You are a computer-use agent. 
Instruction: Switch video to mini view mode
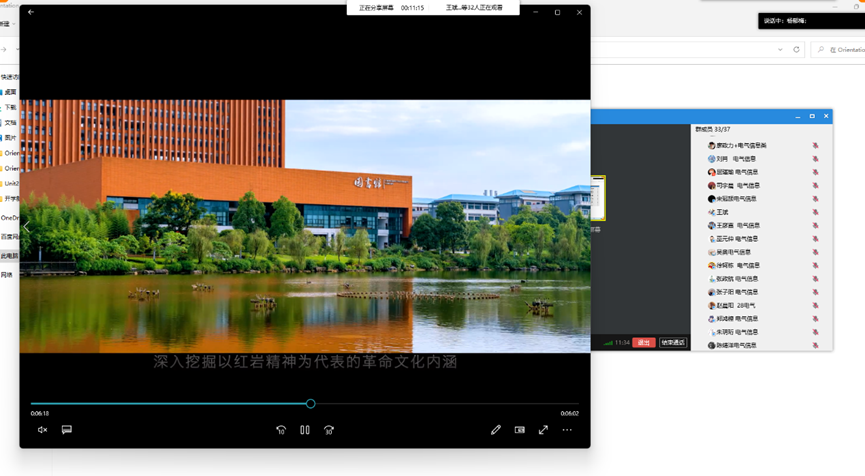click(x=520, y=430)
